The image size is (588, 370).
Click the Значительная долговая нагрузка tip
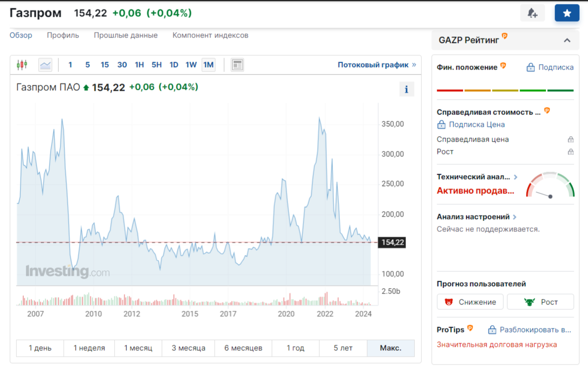pyautogui.click(x=497, y=345)
